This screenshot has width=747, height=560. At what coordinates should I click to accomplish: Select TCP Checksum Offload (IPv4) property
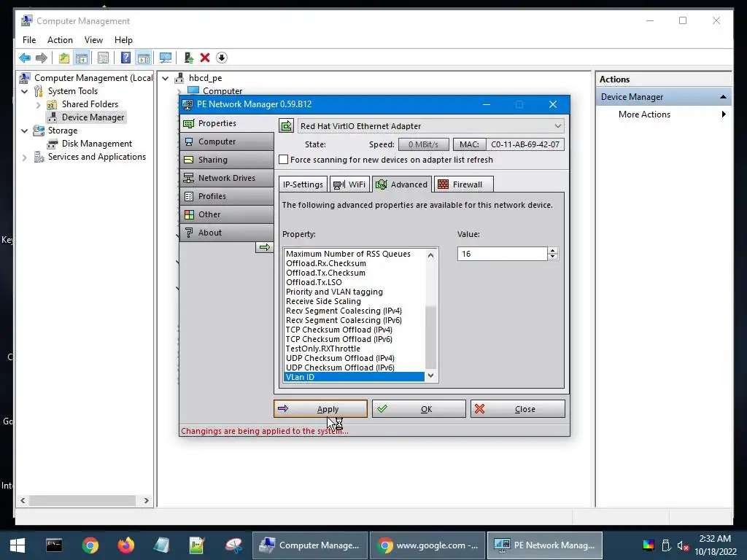point(338,330)
